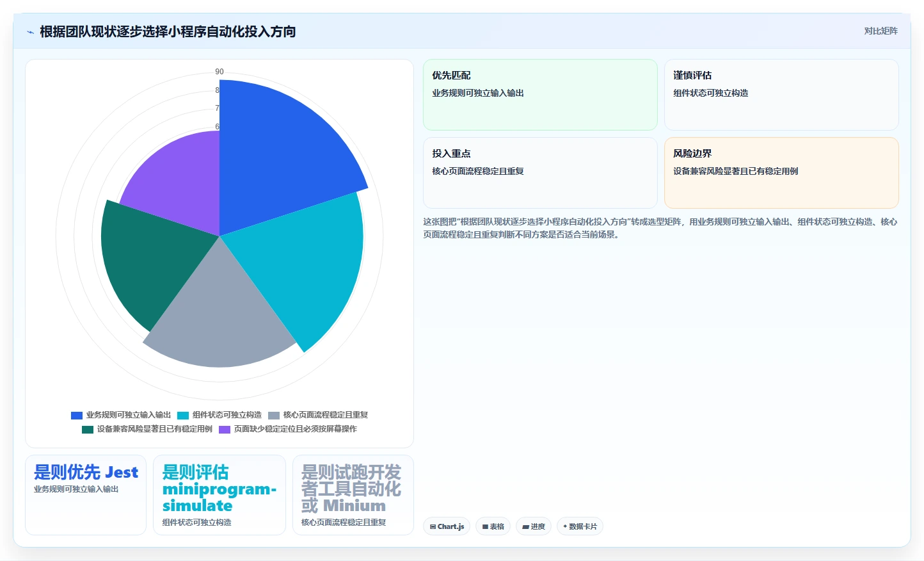Screen dimensions: 924x561
Task: Open the 谨慎评估 matrix card
Action: 781,95
